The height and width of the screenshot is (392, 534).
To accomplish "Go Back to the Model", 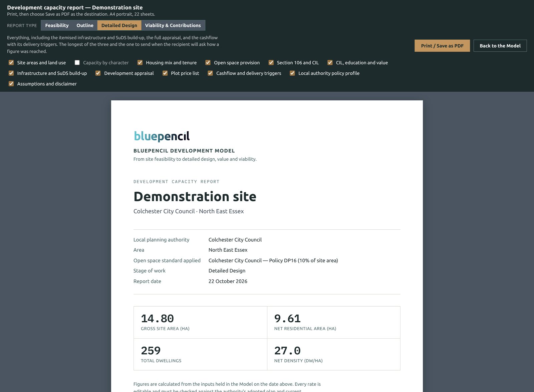I will 500,46.
